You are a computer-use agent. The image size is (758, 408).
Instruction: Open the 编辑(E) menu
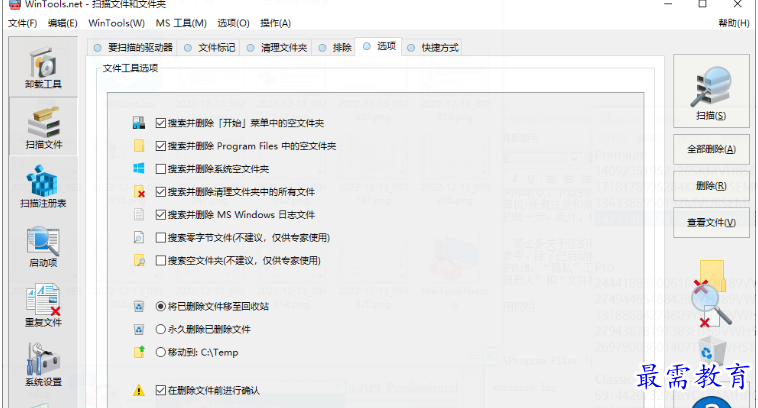(x=62, y=23)
